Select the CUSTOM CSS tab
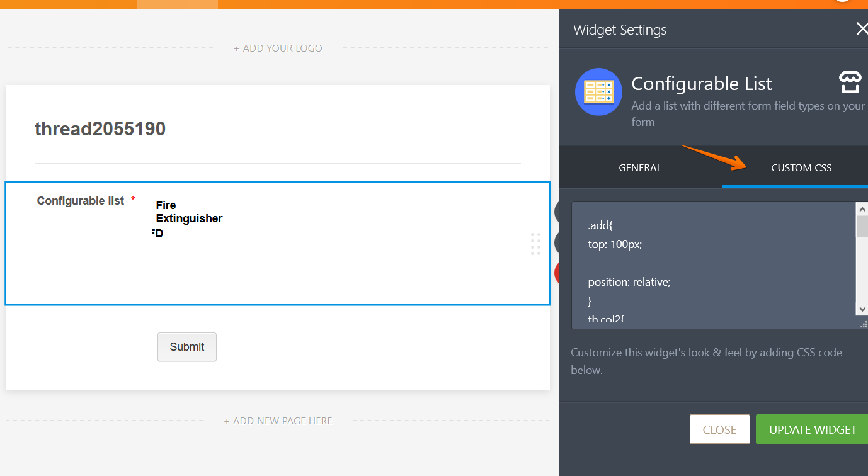 (801, 168)
